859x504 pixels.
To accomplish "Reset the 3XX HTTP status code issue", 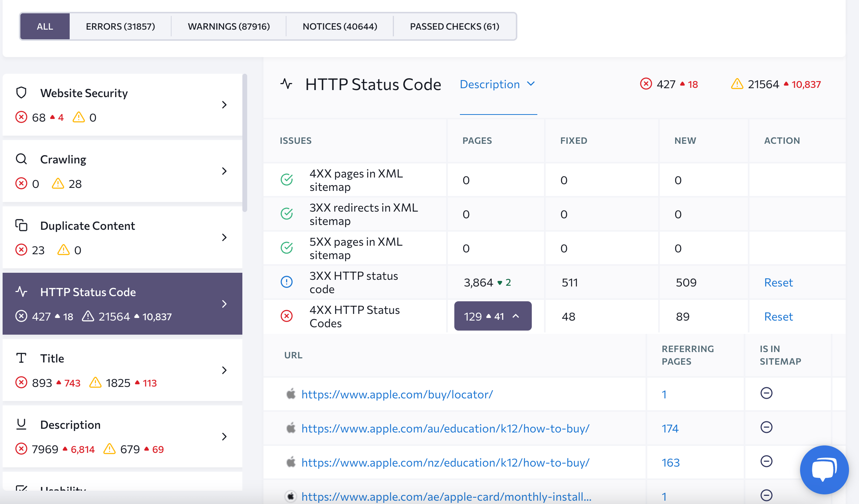I will 778,282.
